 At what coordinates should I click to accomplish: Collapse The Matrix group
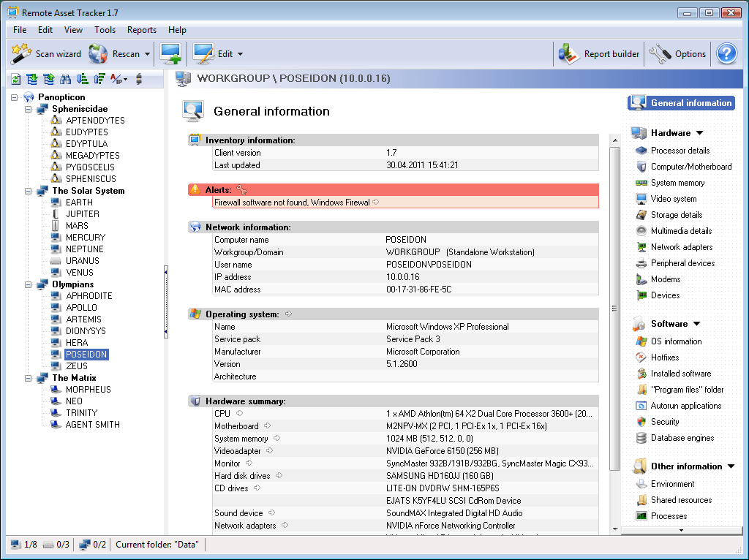coord(29,378)
